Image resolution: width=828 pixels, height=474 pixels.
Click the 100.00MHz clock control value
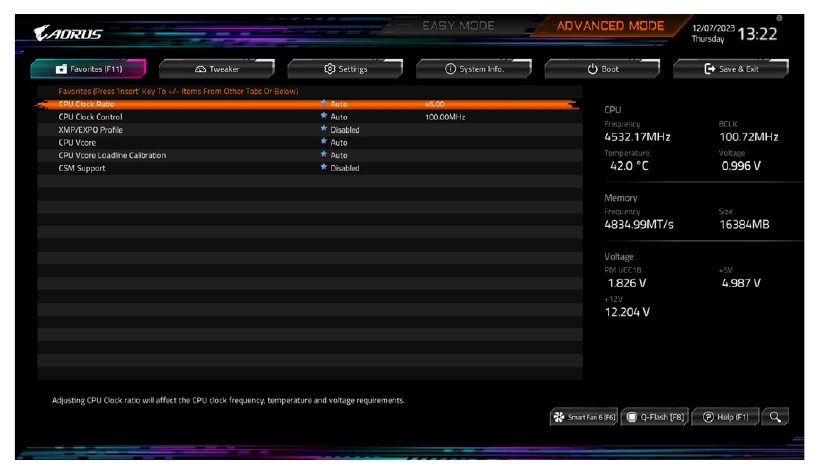445,117
